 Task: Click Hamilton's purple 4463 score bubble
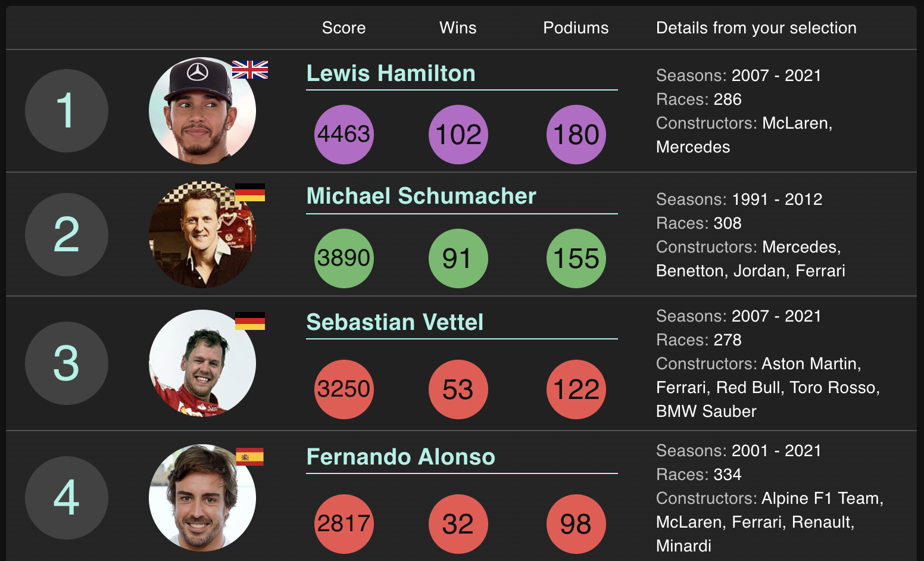[x=344, y=135]
